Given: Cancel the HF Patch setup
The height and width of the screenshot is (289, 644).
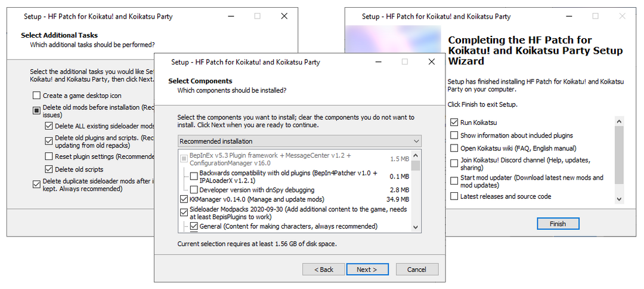Looking at the screenshot, I should [417, 269].
